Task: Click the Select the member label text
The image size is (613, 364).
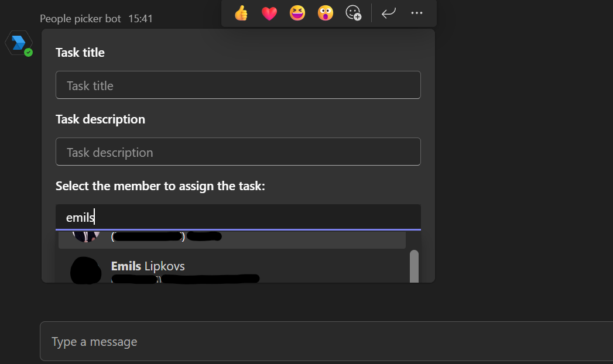Action: (x=160, y=186)
